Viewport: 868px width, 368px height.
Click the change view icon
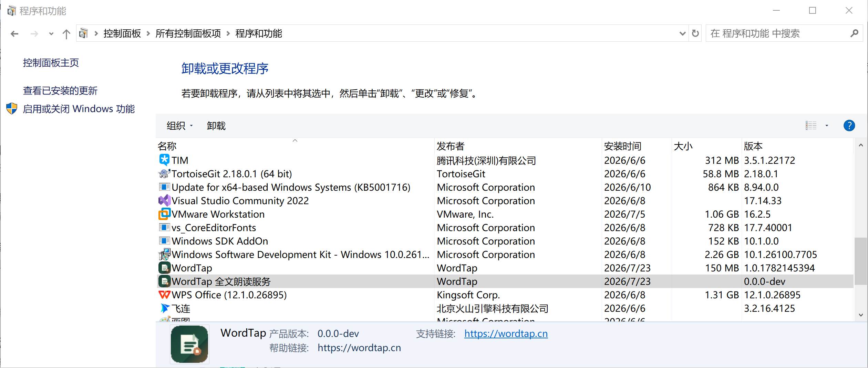click(x=811, y=126)
